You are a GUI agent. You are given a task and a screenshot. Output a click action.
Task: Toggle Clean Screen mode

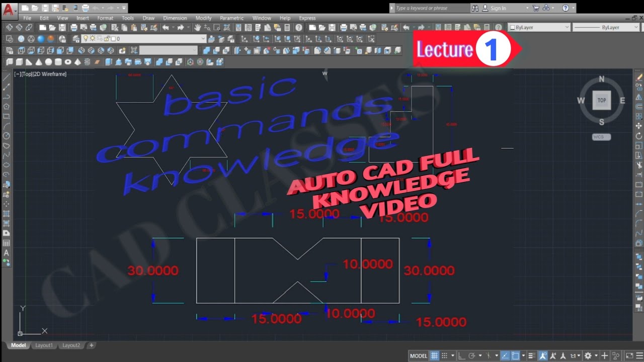pyautogui.click(x=629, y=356)
